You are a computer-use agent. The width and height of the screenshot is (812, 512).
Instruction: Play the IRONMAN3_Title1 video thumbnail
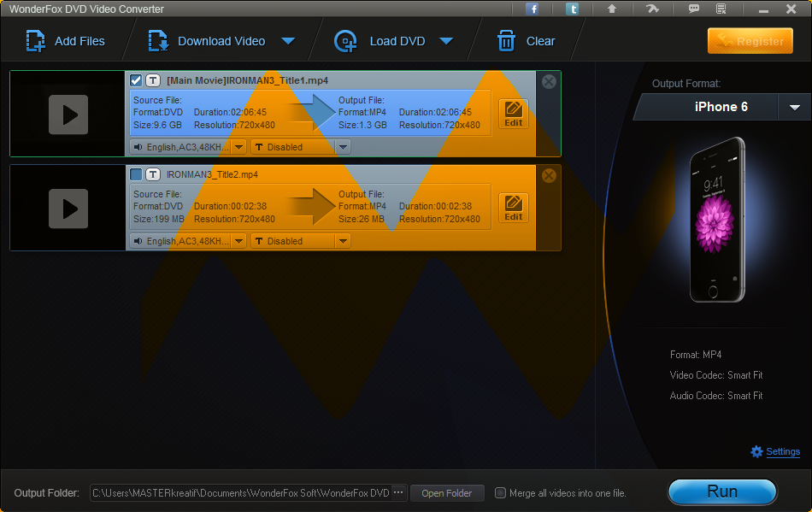pos(68,115)
